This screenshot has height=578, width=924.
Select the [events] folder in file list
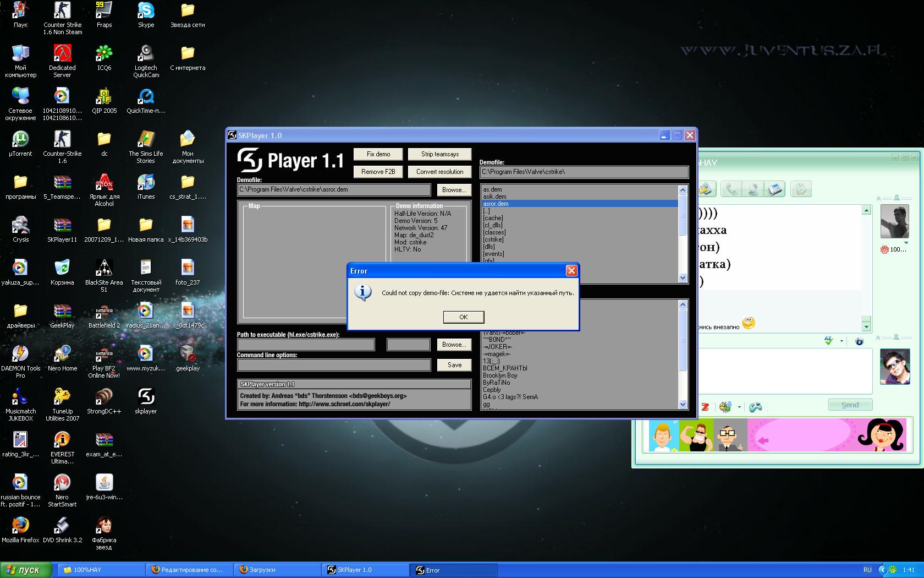[x=580, y=254]
